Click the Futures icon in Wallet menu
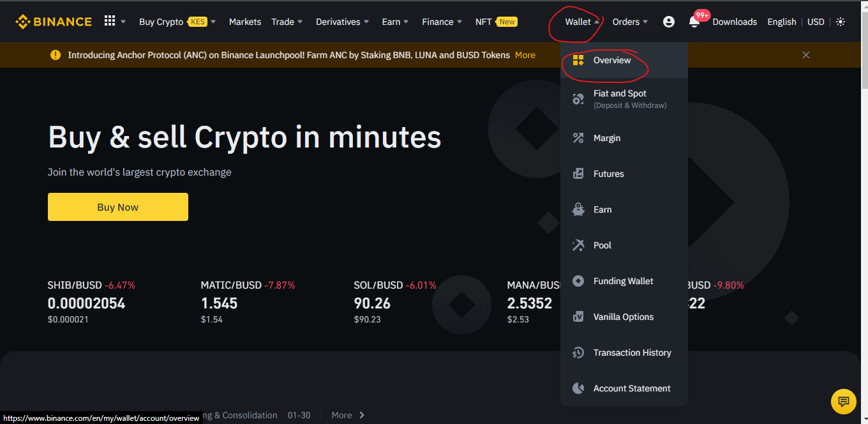Screen dimensions: 868x424 [x=578, y=174]
